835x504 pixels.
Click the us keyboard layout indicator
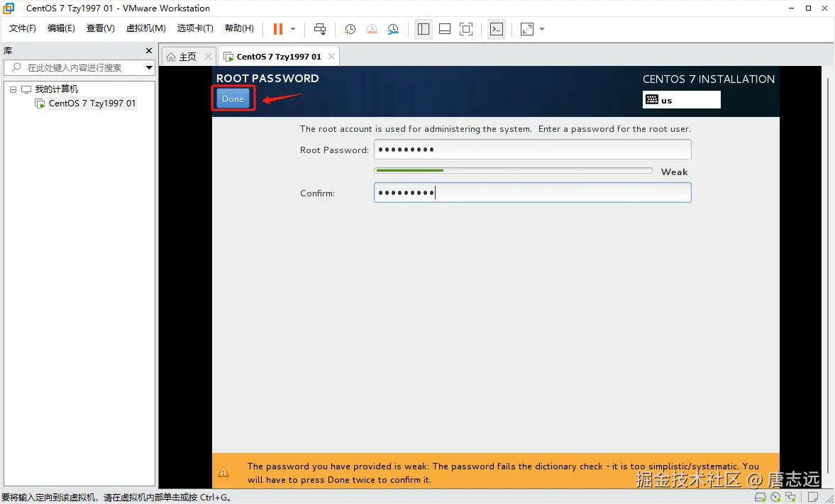click(682, 99)
